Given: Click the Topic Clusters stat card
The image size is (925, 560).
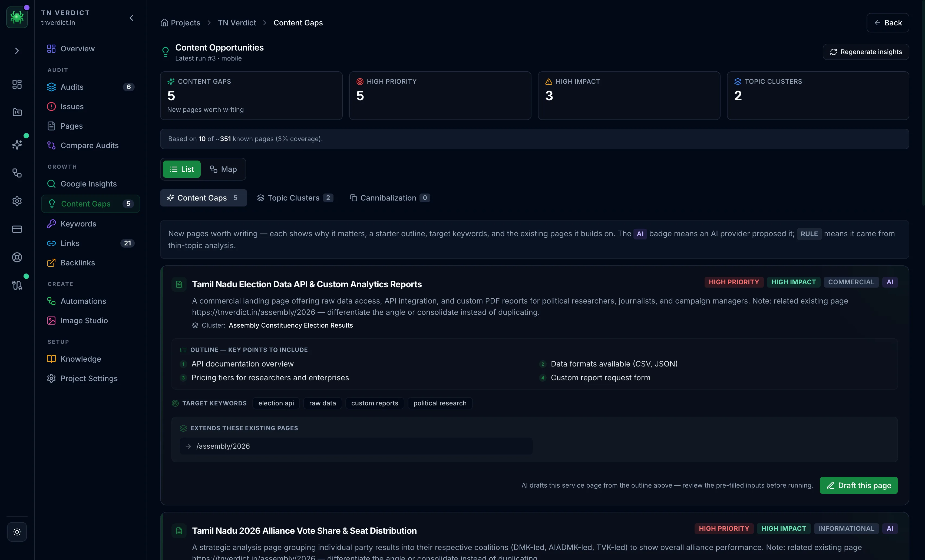Looking at the screenshot, I should (818, 96).
